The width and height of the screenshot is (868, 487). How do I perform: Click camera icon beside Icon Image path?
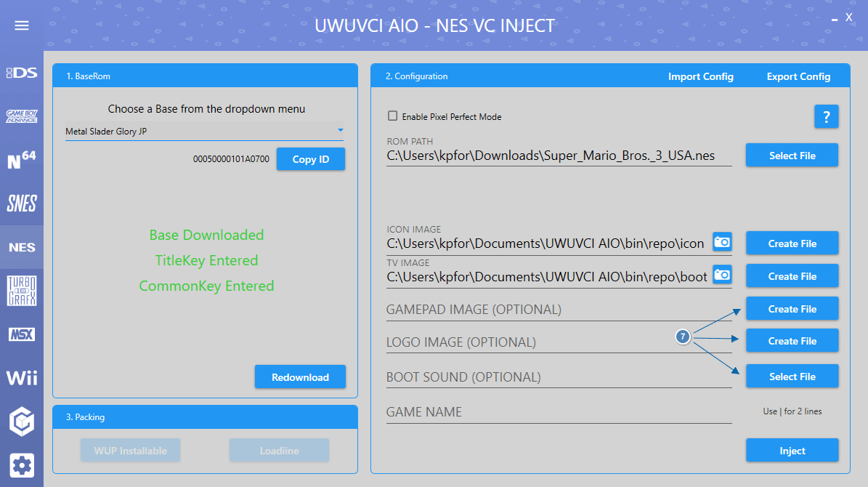point(722,242)
